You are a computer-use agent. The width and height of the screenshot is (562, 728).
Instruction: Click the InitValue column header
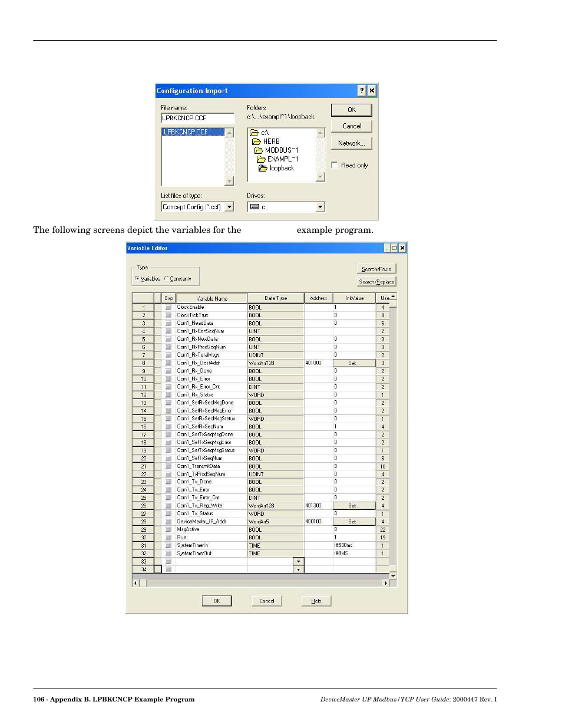(354, 298)
